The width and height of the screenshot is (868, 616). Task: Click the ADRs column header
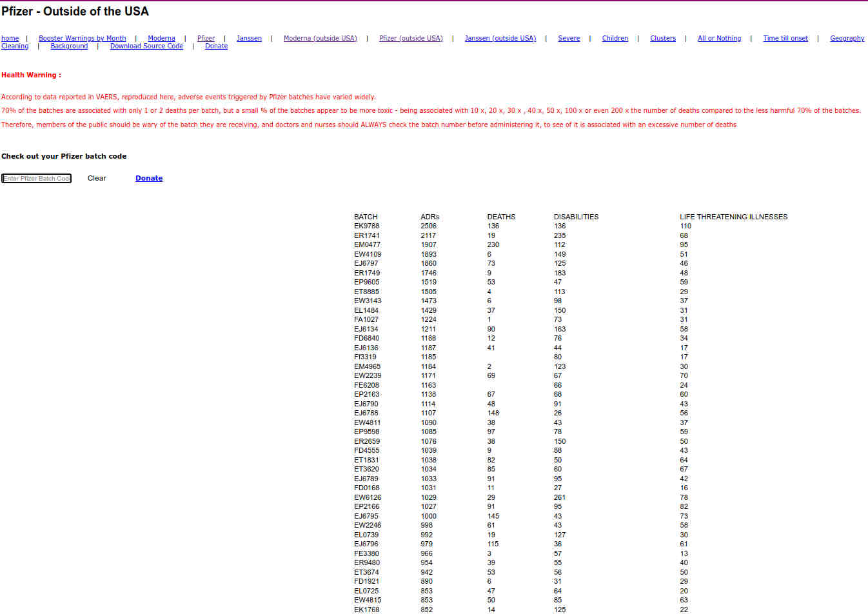[430, 217]
